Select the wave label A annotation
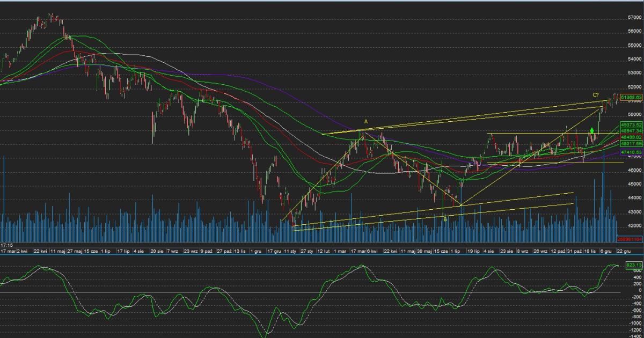The image size is (644, 338). point(366,122)
